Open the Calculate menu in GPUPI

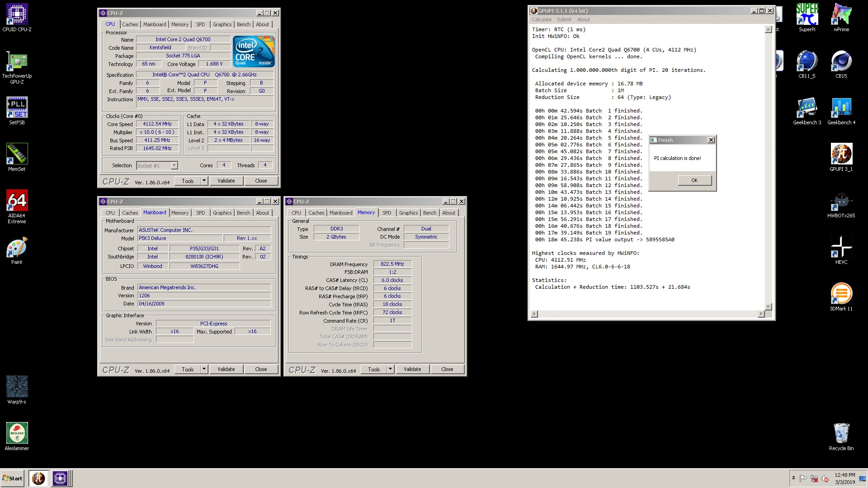pyautogui.click(x=542, y=19)
